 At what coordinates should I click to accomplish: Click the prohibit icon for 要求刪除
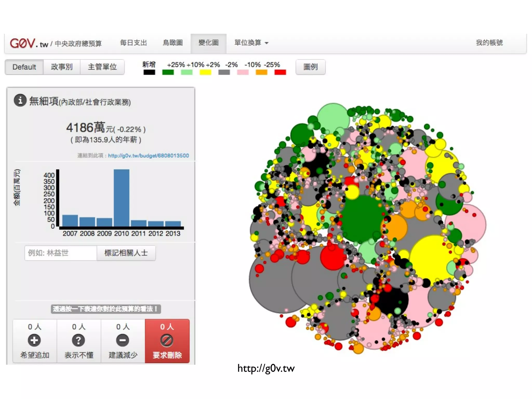167,340
